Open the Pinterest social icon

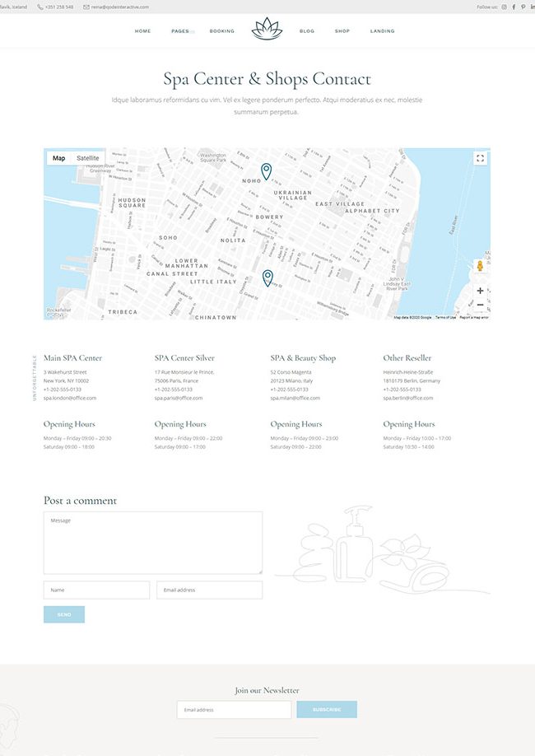click(523, 7)
